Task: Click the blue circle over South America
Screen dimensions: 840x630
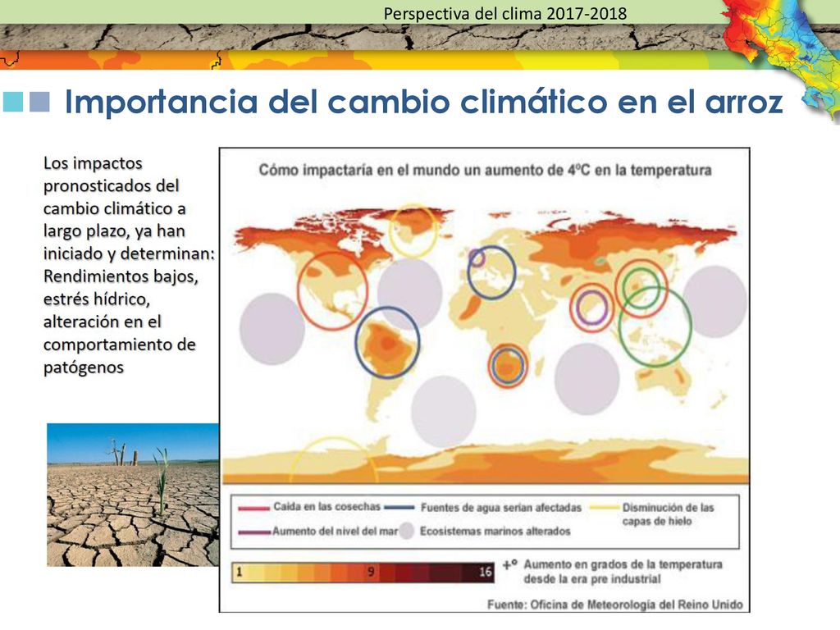Action: click(x=387, y=342)
